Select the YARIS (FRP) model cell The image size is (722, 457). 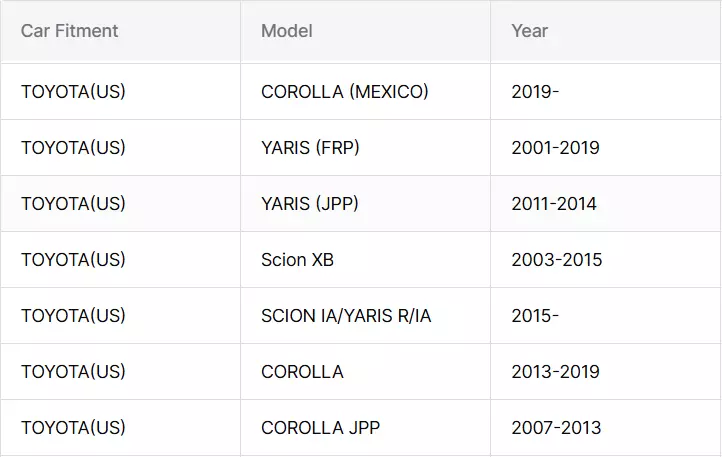pyautogui.click(x=310, y=148)
